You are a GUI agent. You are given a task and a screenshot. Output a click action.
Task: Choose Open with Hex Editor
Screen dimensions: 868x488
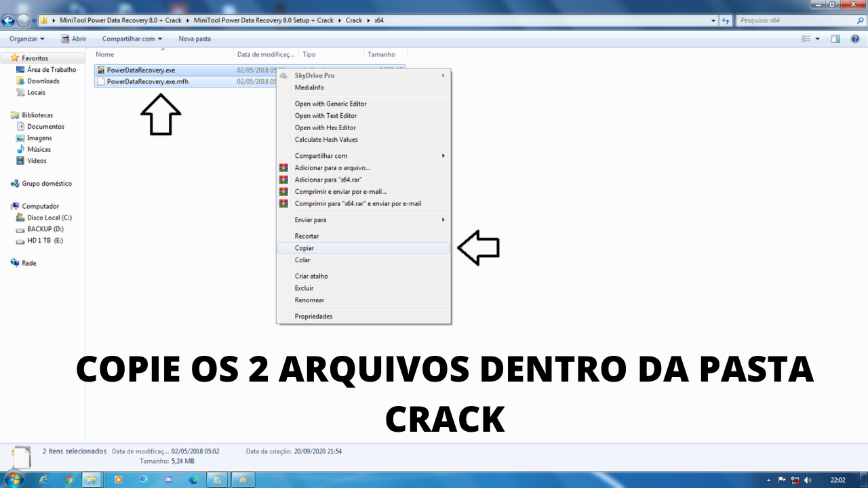[363, 127]
